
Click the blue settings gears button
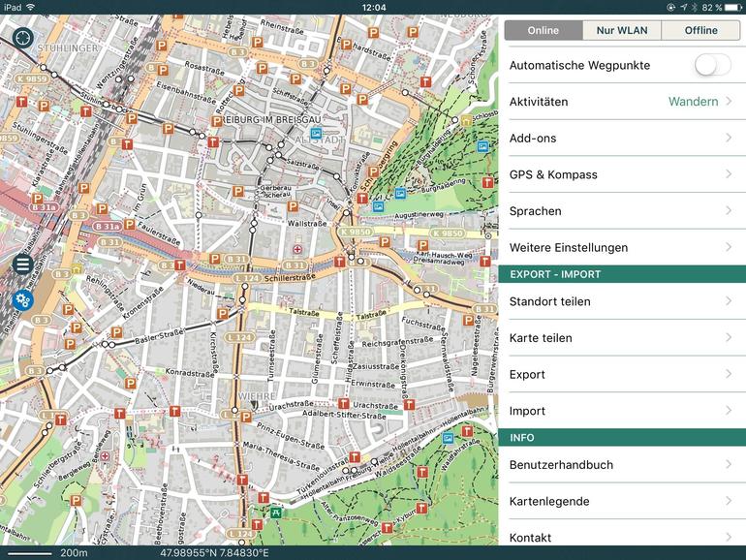click(23, 299)
